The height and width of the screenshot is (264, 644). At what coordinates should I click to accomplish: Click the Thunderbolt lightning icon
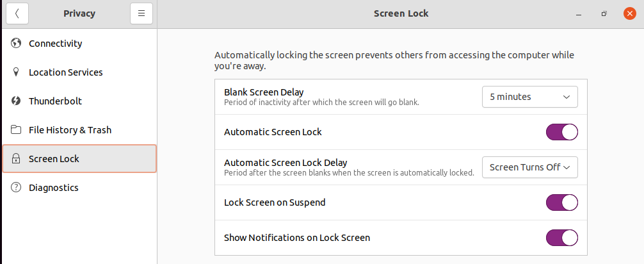(17, 101)
